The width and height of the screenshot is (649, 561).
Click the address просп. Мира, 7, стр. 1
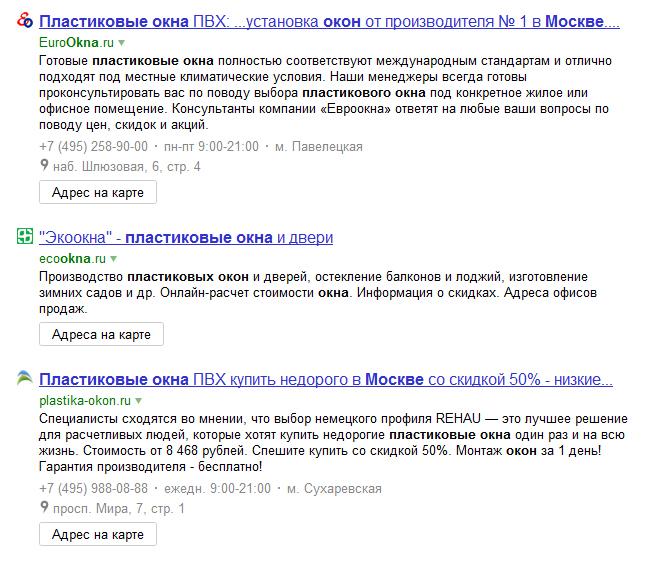(119, 508)
